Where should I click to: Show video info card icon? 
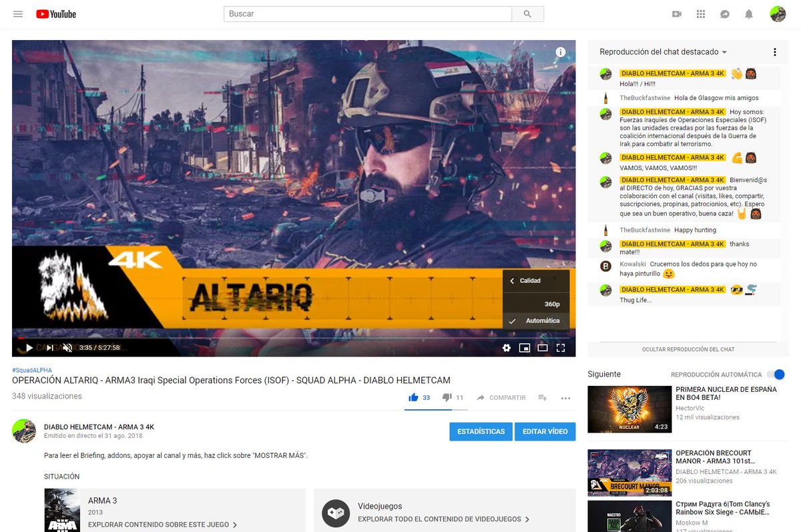561,52
